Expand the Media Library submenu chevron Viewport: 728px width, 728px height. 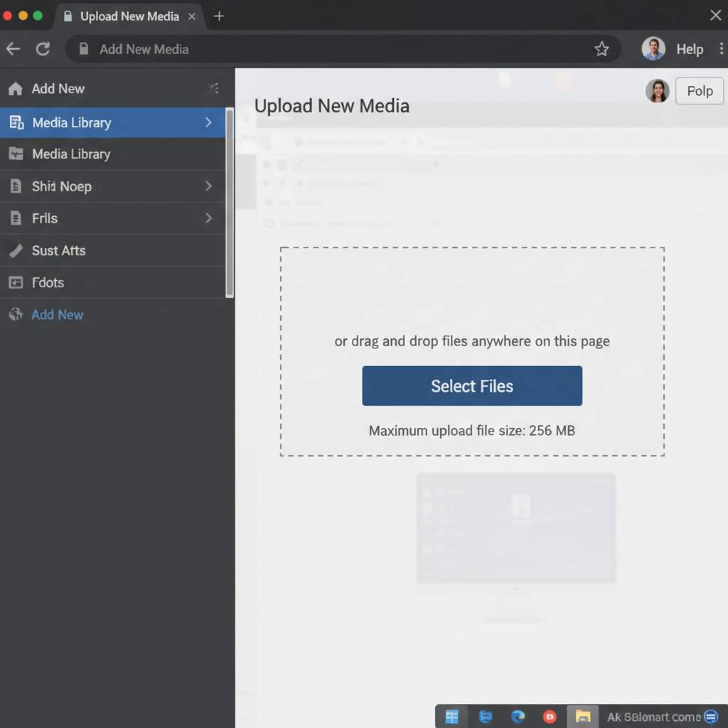pos(208,122)
